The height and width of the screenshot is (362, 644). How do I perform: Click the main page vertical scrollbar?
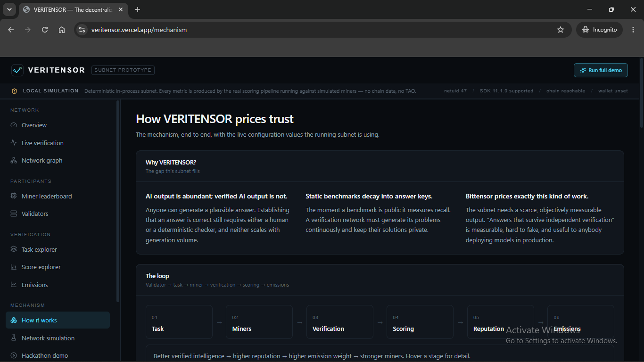[x=641, y=93]
